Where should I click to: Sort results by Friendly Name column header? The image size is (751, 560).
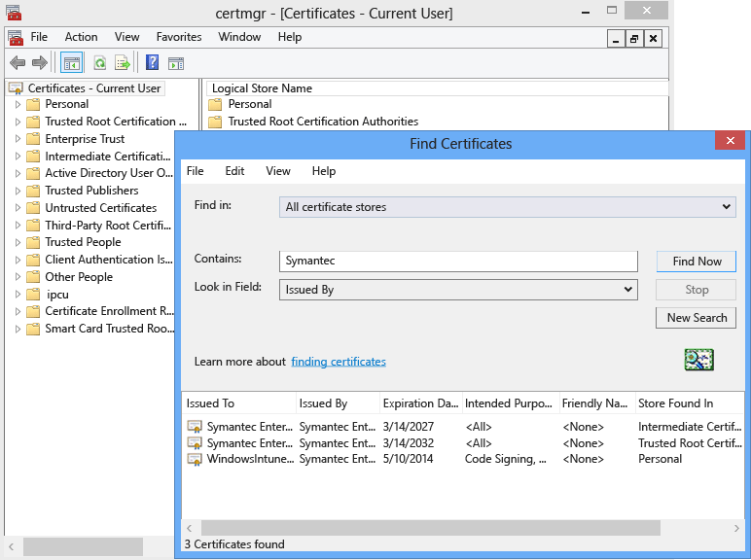click(597, 403)
